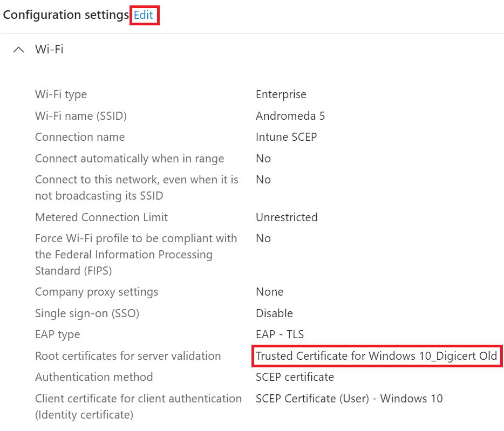This screenshot has width=504, height=431.
Task: Select the Client certificate for client authentication label
Action: pyautogui.click(x=138, y=407)
